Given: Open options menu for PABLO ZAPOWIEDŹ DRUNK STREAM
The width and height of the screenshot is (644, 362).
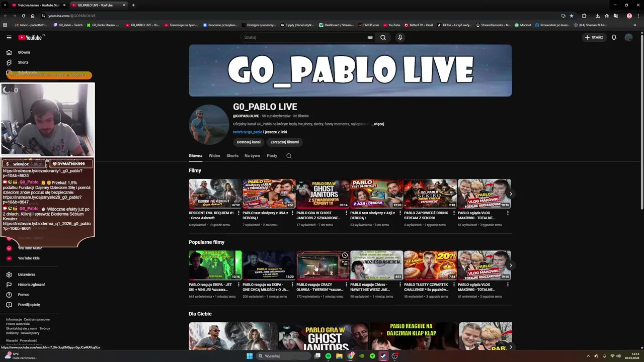Looking at the screenshot, I should [454, 213].
